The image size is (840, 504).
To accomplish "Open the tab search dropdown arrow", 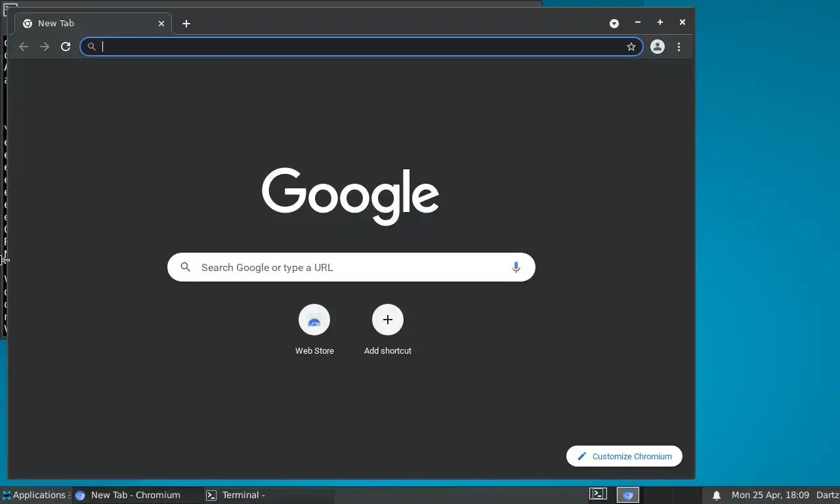I will 614,23.
